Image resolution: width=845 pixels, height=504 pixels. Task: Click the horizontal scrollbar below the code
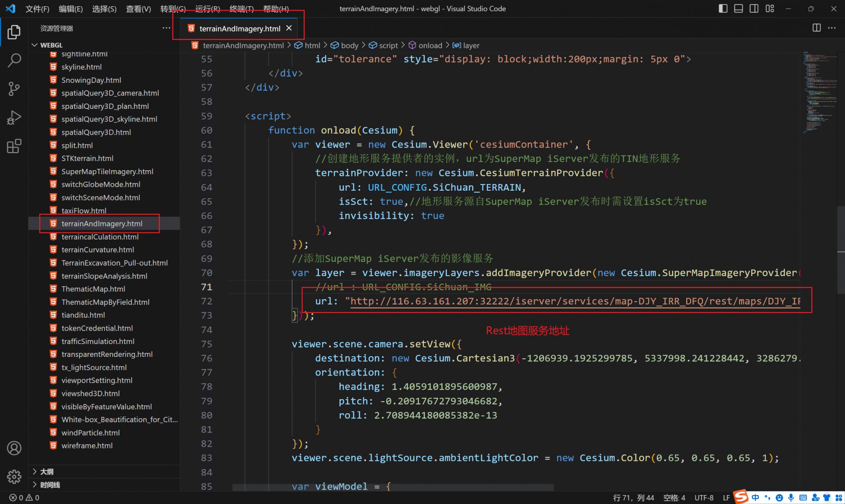(x=393, y=488)
